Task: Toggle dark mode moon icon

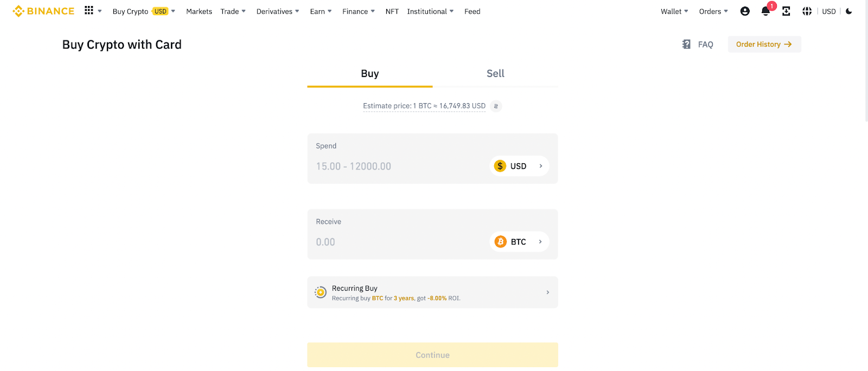Action: (x=849, y=11)
